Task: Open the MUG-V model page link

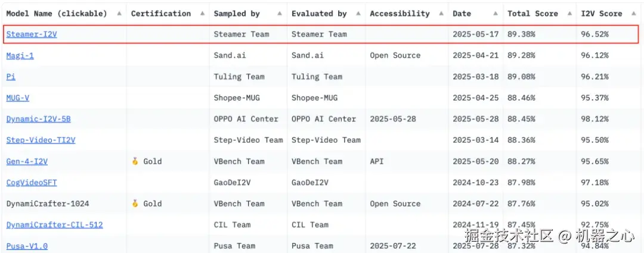Action: [18, 98]
